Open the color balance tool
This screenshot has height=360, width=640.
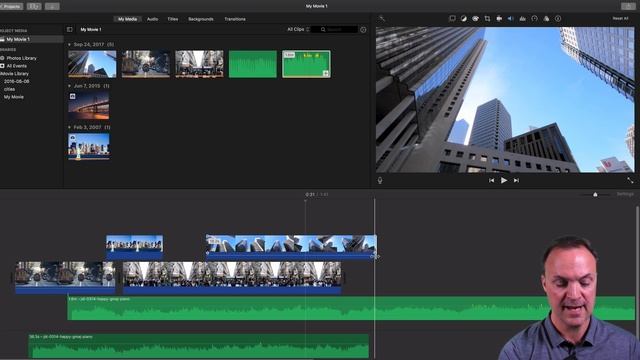pos(464,18)
